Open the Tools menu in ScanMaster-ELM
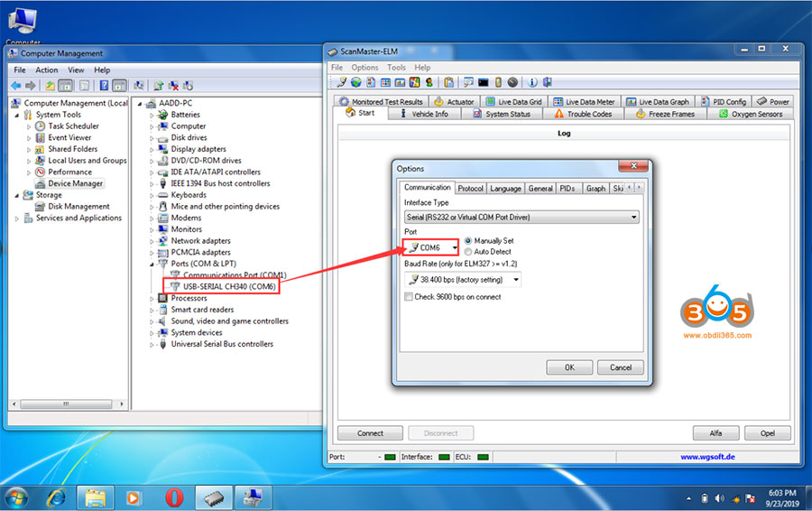Screen dimensions: 812x511 coord(396,68)
